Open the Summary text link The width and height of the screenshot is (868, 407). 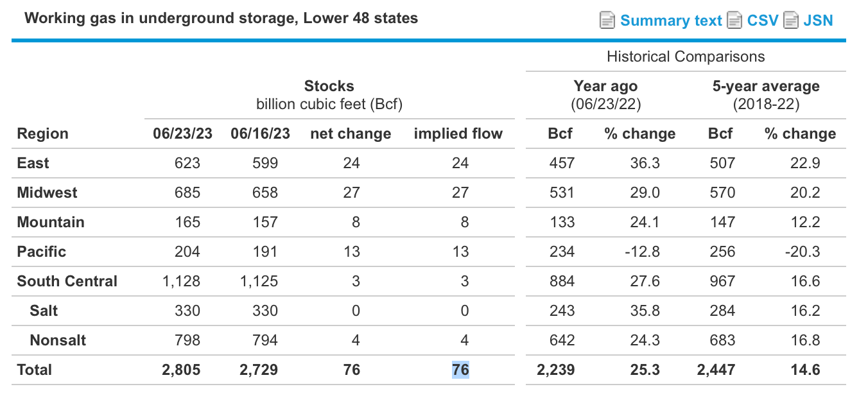click(x=671, y=20)
